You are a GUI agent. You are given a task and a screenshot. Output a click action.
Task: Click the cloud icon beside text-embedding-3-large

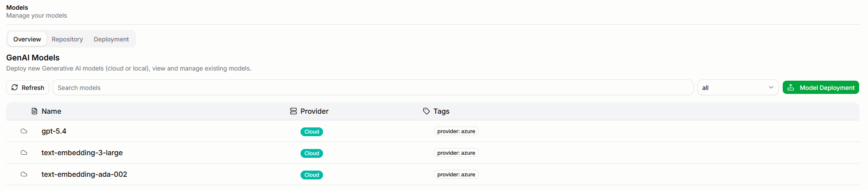[x=24, y=153]
